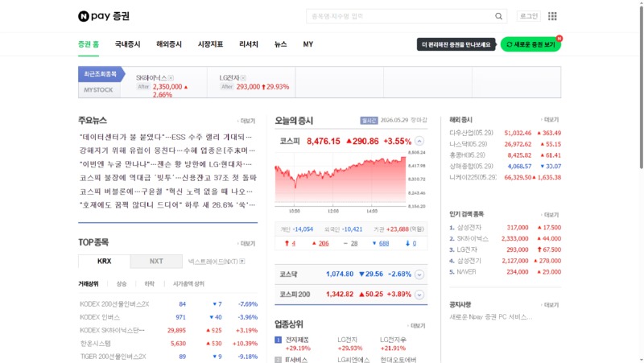Screen dimensions: 644x363
Task: Open NAVER in popular searches
Action: (467, 272)
